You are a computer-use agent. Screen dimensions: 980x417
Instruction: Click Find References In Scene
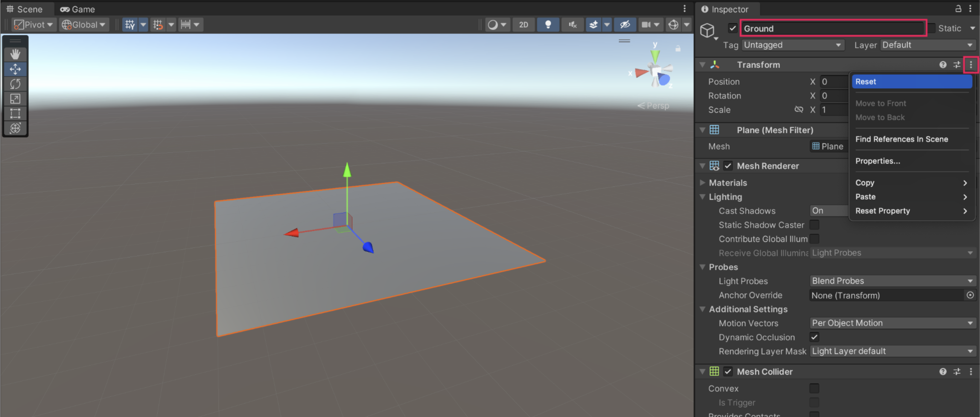901,139
